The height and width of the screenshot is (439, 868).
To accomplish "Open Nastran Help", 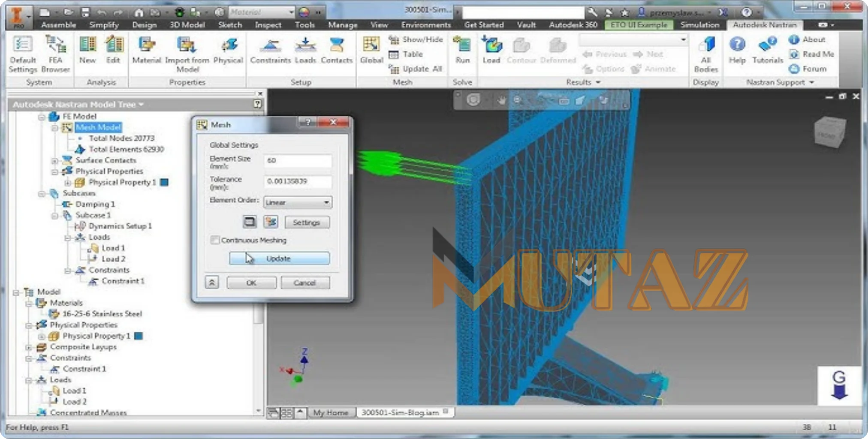I will tap(737, 50).
